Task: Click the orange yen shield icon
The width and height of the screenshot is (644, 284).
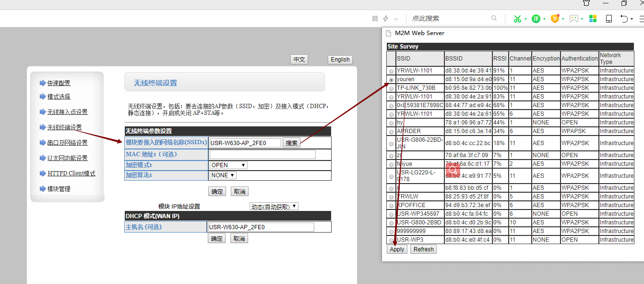Action: click(555, 19)
